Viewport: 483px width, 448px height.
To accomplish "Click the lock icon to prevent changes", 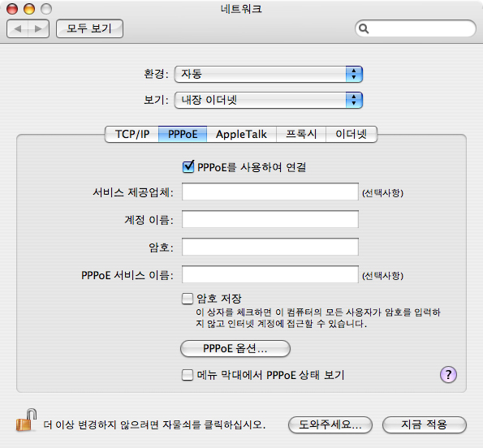I will [x=26, y=420].
